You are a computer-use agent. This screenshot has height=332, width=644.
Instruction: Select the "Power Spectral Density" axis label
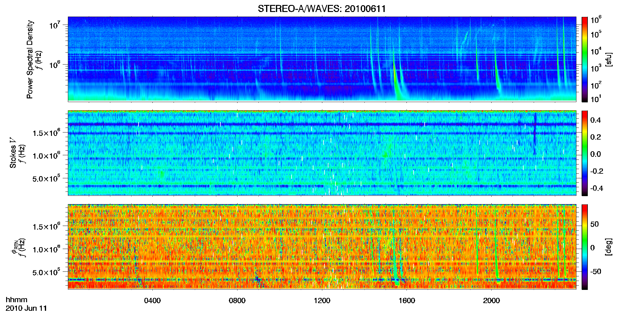(x=30, y=59)
